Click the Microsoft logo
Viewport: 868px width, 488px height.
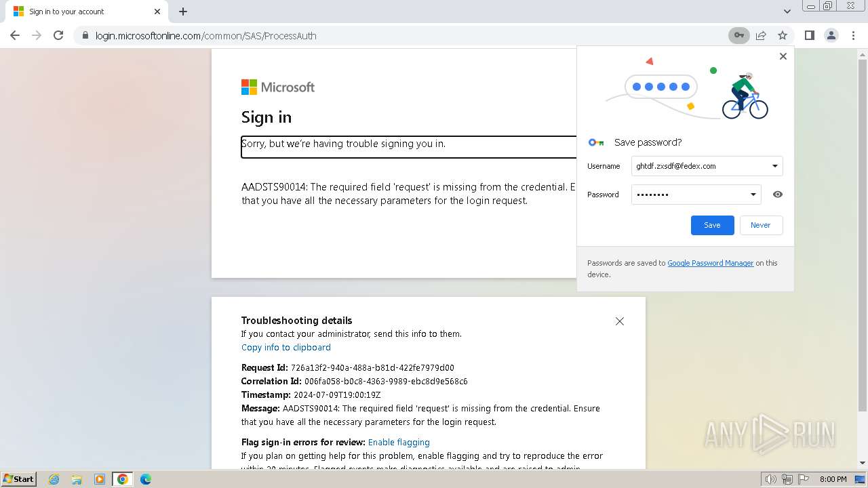coord(278,87)
